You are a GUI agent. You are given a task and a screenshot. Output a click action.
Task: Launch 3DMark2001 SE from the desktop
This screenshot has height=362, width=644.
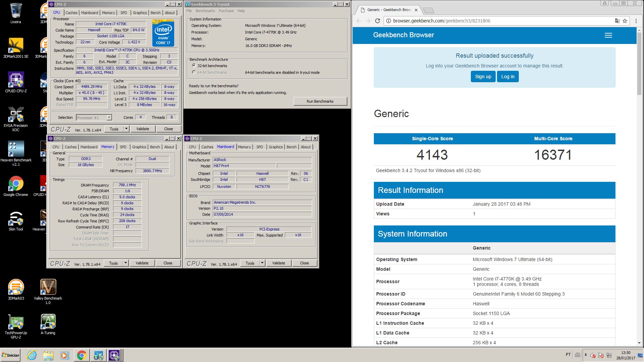(16, 48)
